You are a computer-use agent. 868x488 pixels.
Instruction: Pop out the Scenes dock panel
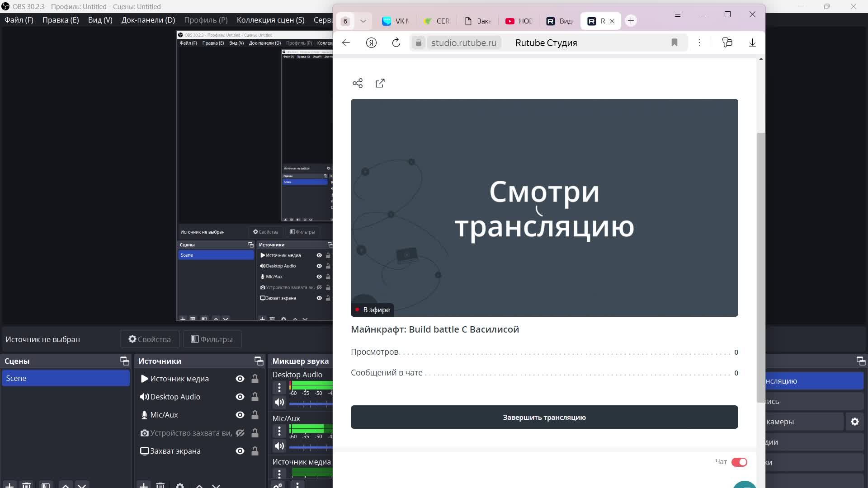pyautogui.click(x=124, y=361)
